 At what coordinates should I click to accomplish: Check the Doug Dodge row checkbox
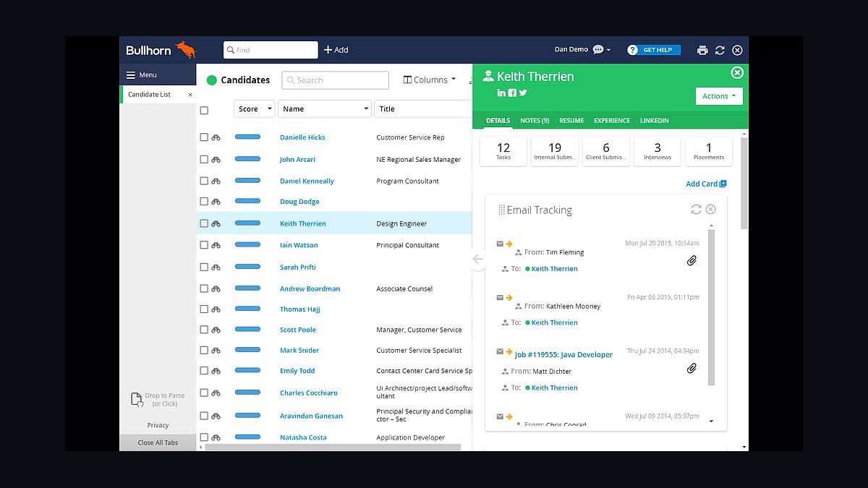pos(204,202)
